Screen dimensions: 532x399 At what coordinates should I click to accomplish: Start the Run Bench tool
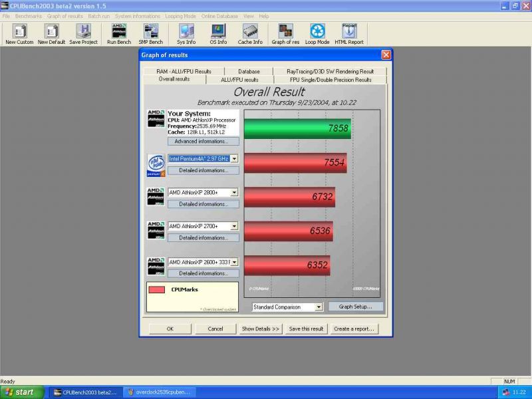[119, 34]
